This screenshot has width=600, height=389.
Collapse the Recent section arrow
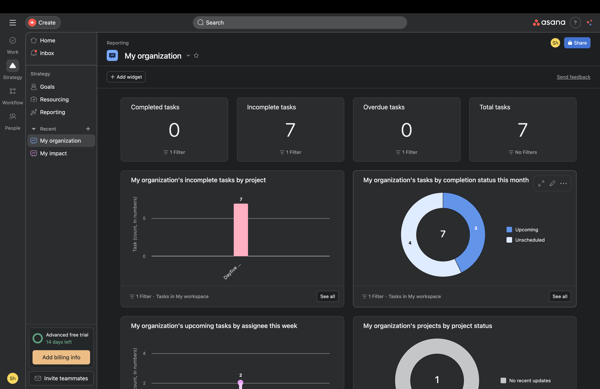(33, 129)
